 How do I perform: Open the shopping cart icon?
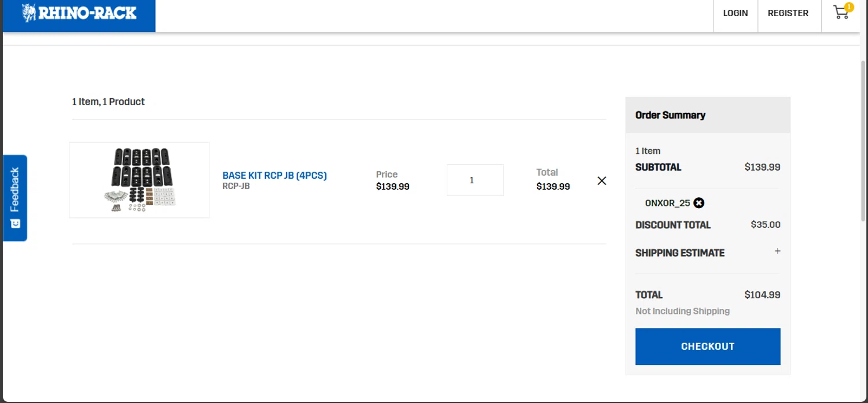840,13
